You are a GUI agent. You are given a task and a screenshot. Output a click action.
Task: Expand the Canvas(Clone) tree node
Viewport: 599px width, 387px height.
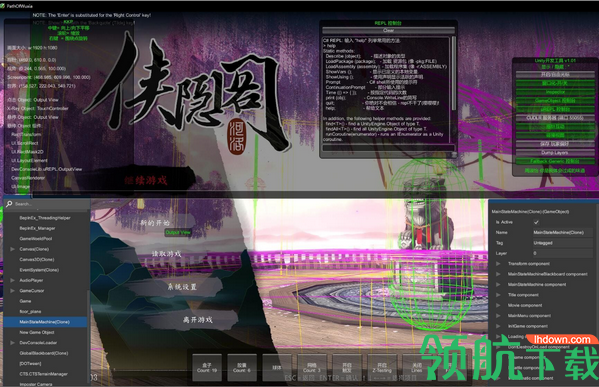(x=13, y=249)
